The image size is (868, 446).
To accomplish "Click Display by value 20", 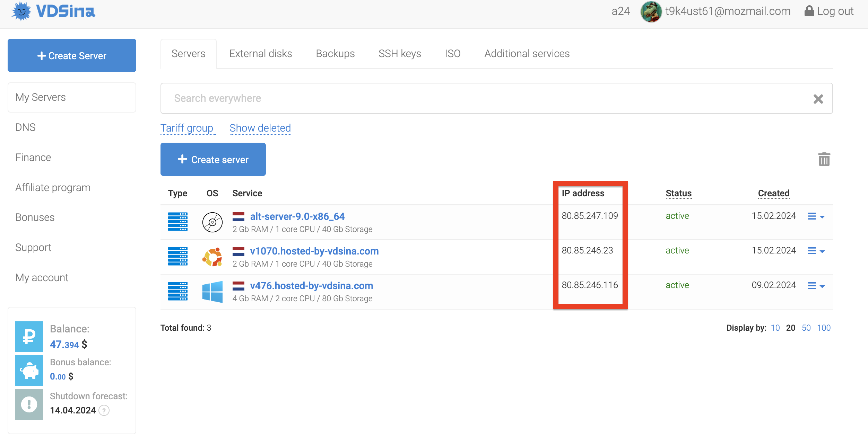I will [x=790, y=328].
